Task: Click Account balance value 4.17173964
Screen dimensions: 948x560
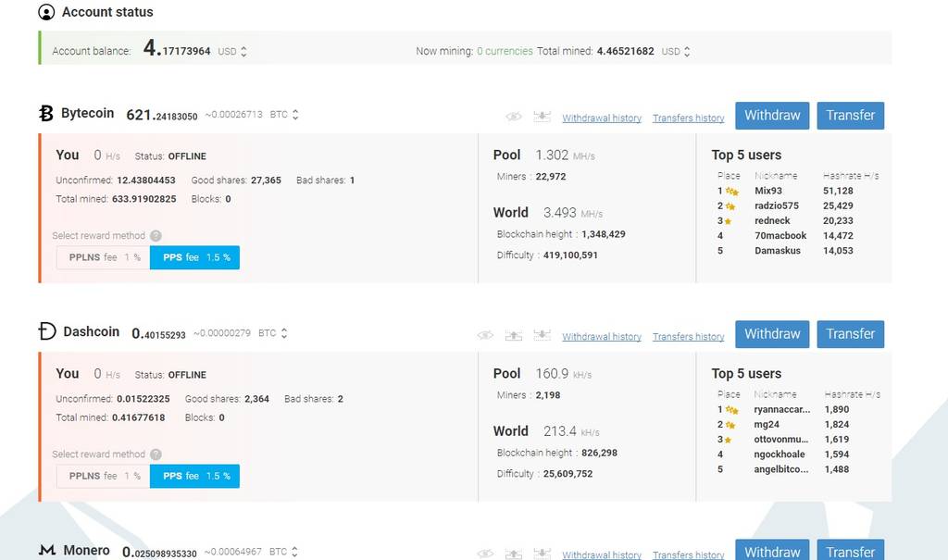Action: 177,48
